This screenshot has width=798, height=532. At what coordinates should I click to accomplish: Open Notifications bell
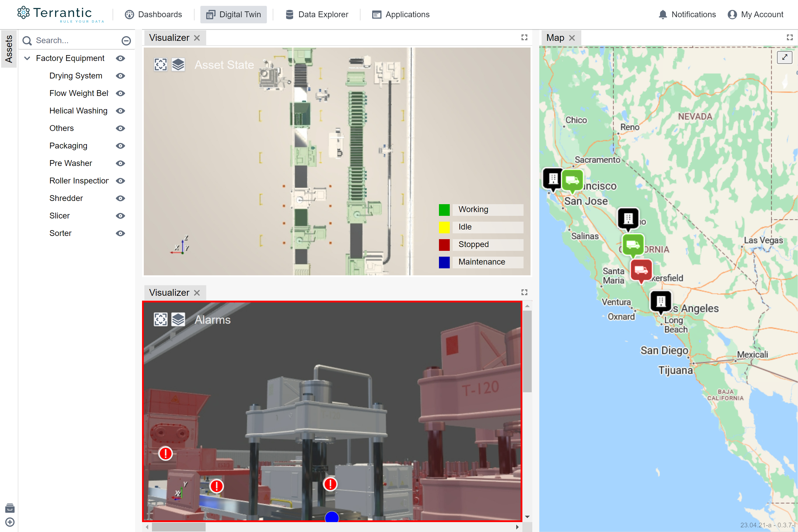(687, 15)
